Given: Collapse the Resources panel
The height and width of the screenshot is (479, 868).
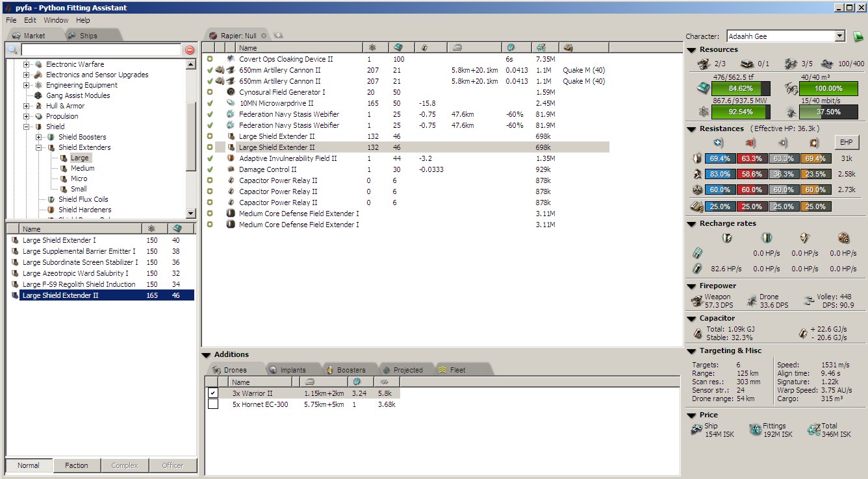Looking at the screenshot, I should pyautogui.click(x=691, y=50).
